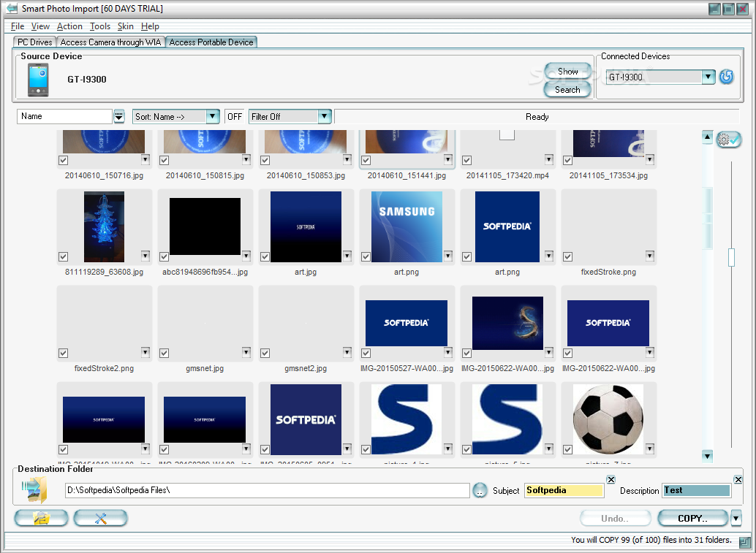Click the destination folder picture icon

coord(34,490)
